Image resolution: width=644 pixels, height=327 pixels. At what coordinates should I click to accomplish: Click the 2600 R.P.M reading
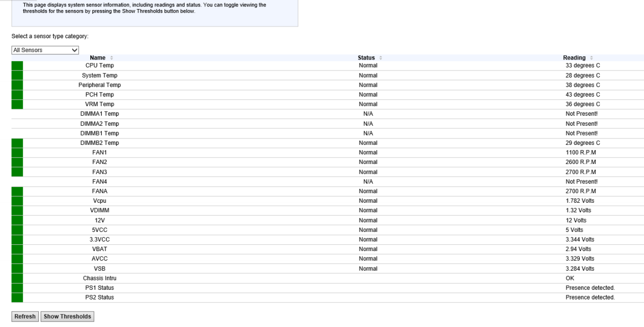[x=581, y=162]
